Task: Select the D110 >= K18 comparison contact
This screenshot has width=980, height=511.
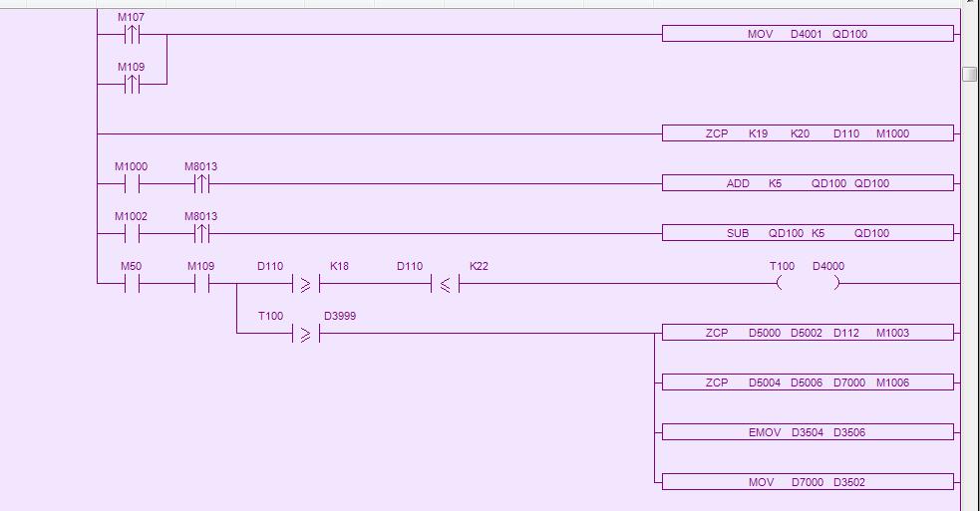Action: point(305,284)
